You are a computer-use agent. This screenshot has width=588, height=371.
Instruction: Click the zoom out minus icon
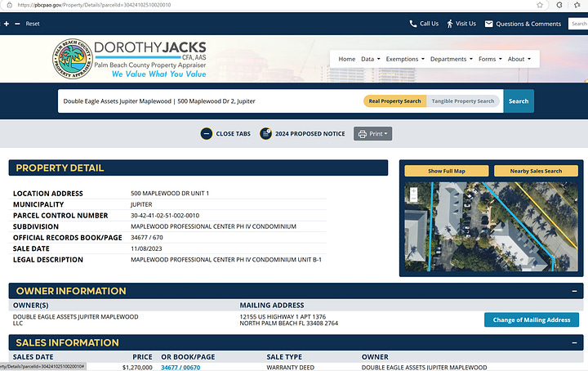[17, 24]
